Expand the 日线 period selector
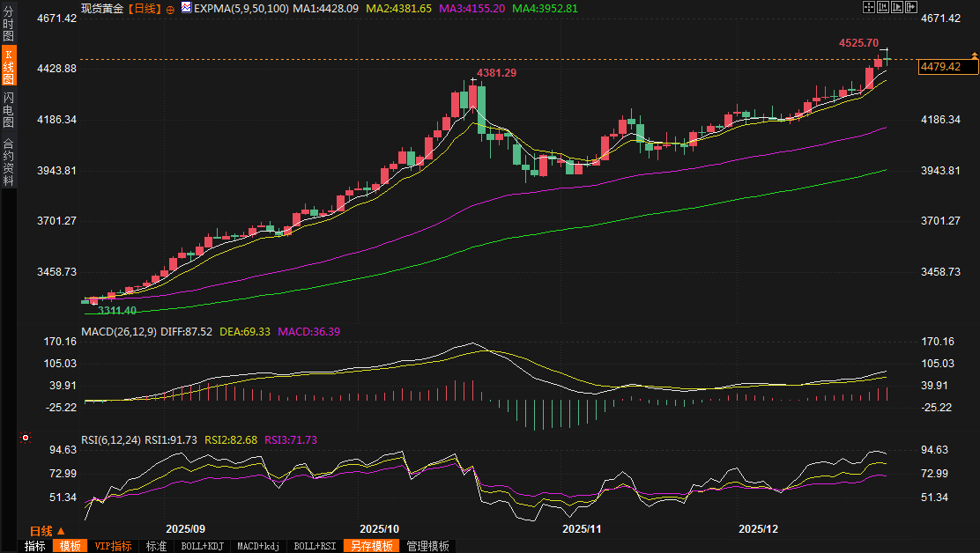The image size is (980, 553). (47, 531)
